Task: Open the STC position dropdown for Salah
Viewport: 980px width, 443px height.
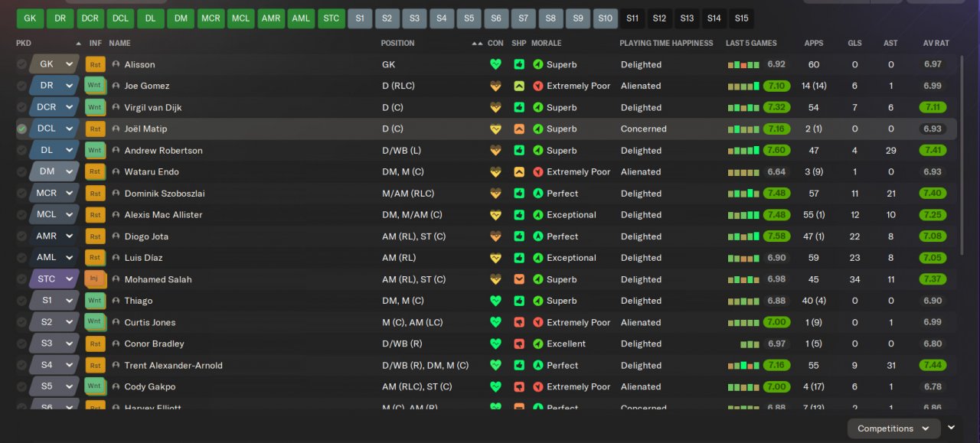Action: 54,279
